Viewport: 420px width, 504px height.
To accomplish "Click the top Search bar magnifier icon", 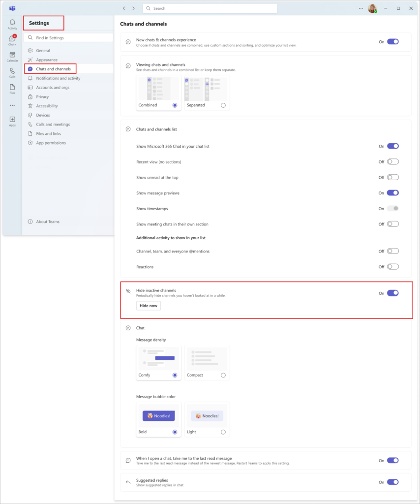I will point(148,8).
